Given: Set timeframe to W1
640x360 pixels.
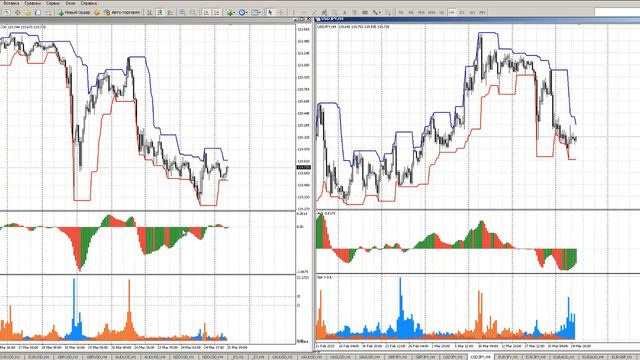Looking at the screenshot, I should point(472,13).
